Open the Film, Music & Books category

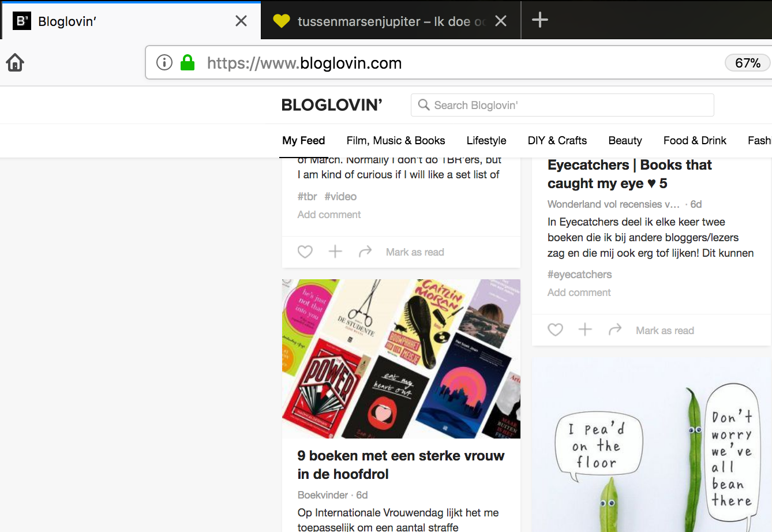tap(396, 141)
